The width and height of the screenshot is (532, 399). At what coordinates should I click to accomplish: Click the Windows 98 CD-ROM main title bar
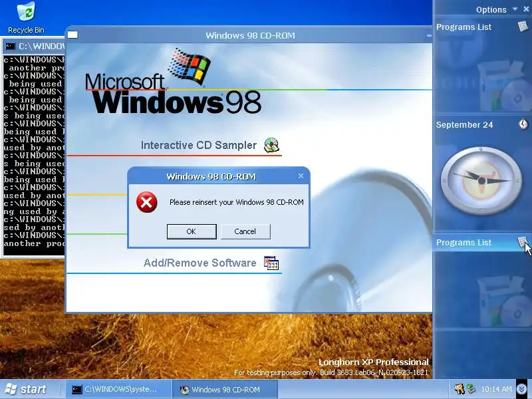tap(250, 35)
